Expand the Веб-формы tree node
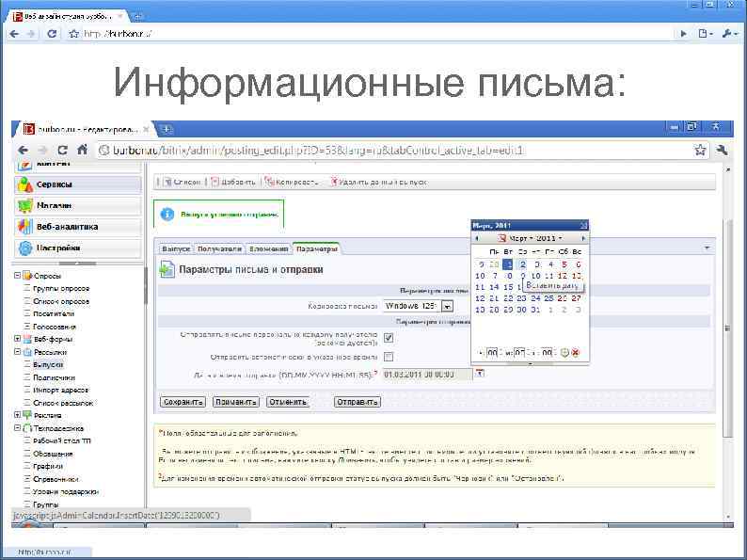This screenshot has width=747, height=560. tap(17, 339)
